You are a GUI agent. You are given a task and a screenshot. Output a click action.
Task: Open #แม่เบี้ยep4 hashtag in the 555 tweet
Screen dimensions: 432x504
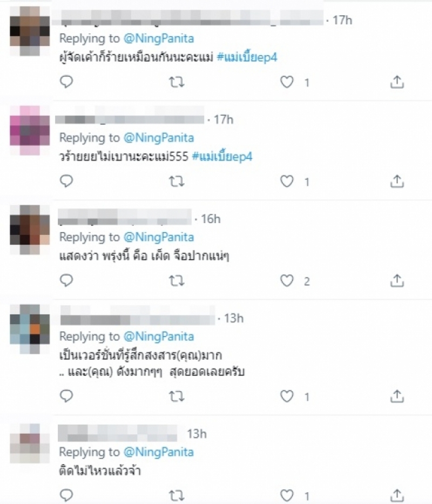click(x=222, y=157)
